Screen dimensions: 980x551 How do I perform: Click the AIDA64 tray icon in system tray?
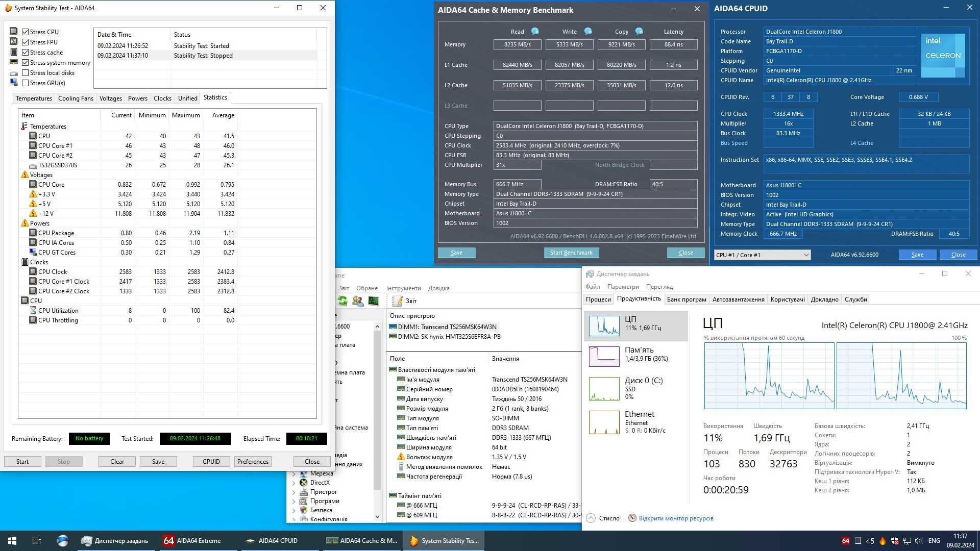point(846,541)
